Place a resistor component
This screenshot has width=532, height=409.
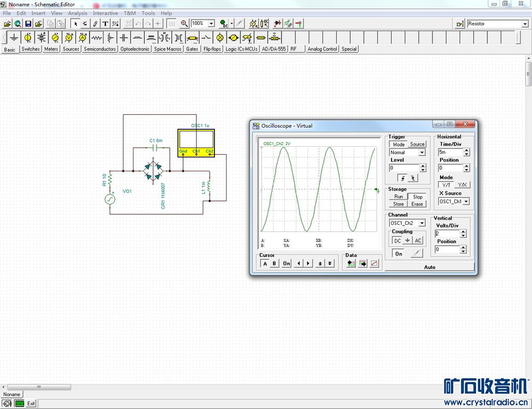tap(96, 38)
